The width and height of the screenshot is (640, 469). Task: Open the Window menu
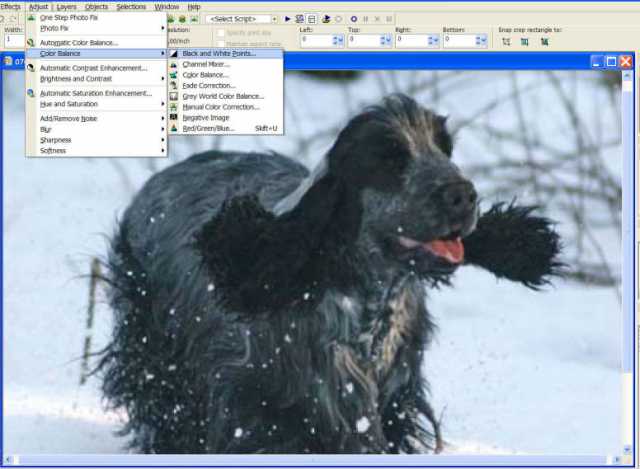167,7
